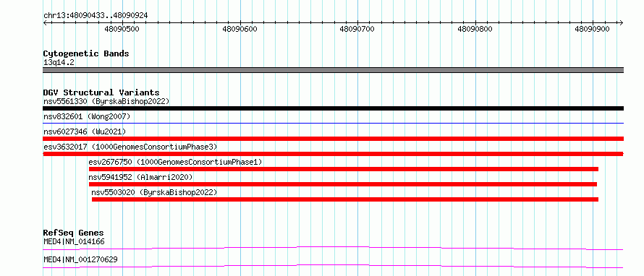Click the thin blue nsv832601 variant line
The width and height of the screenshot is (644, 276).
(333, 123)
